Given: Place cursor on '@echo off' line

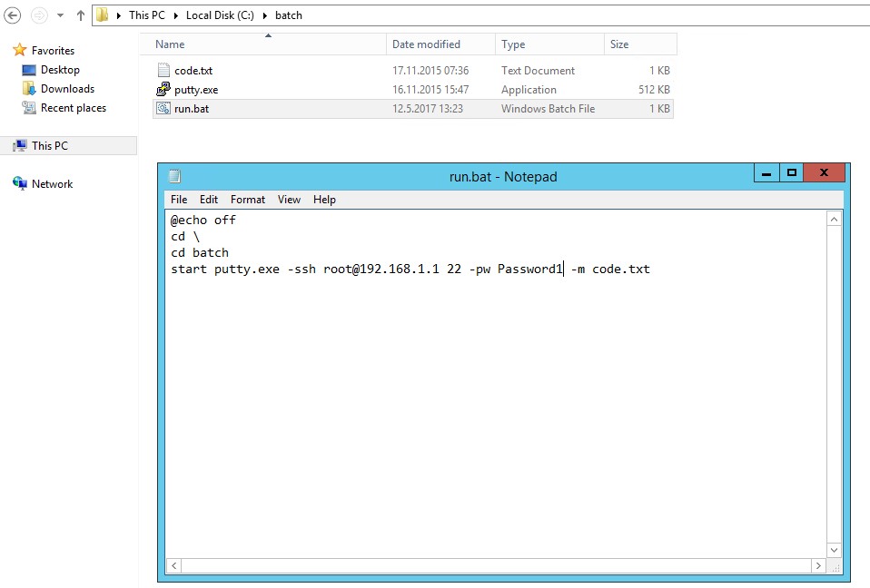Looking at the screenshot, I should tap(203, 220).
